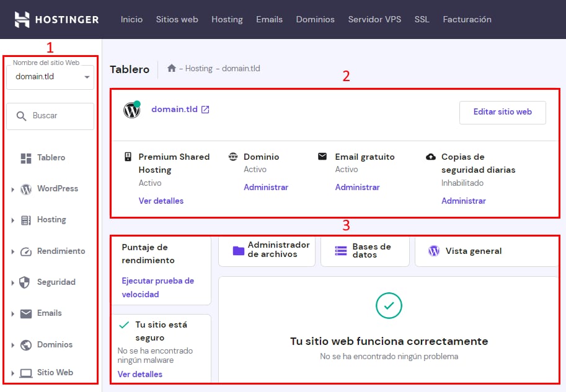Click the Seguridad shield icon in sidebar
The image size is (566, 392).
coord(25,282)
